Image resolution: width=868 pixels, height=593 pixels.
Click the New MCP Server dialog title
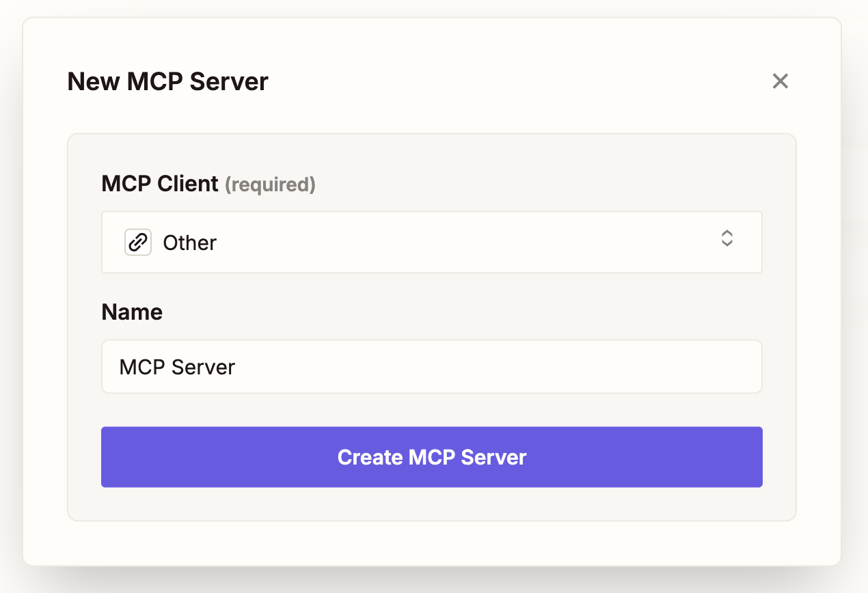click(x=167, y=81)
